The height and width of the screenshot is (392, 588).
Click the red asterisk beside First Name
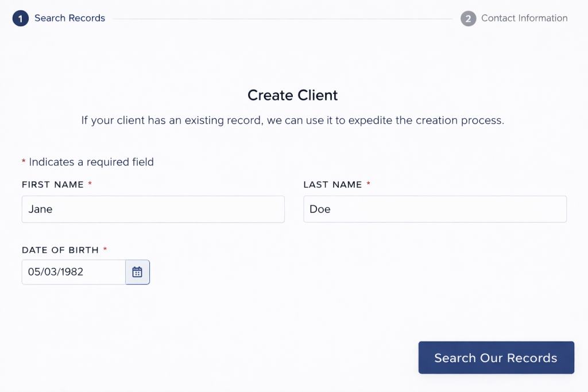pyautogui.click(x=90, y=184)
